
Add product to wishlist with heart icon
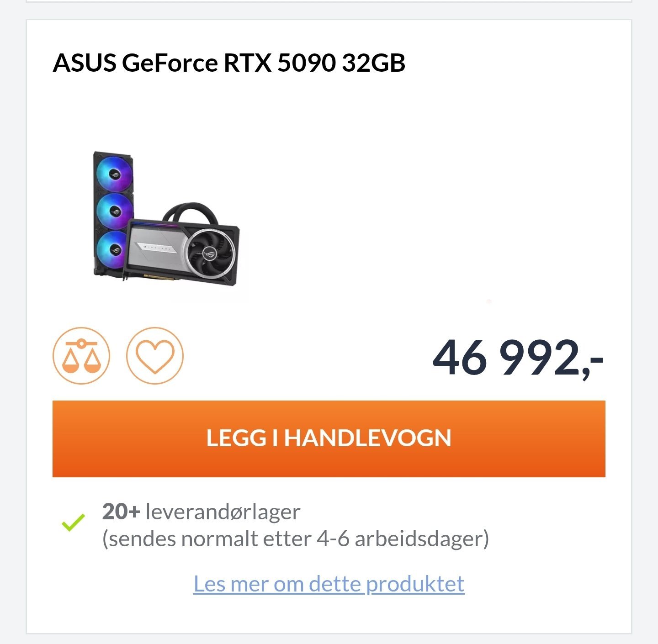[x=155, y=355]
